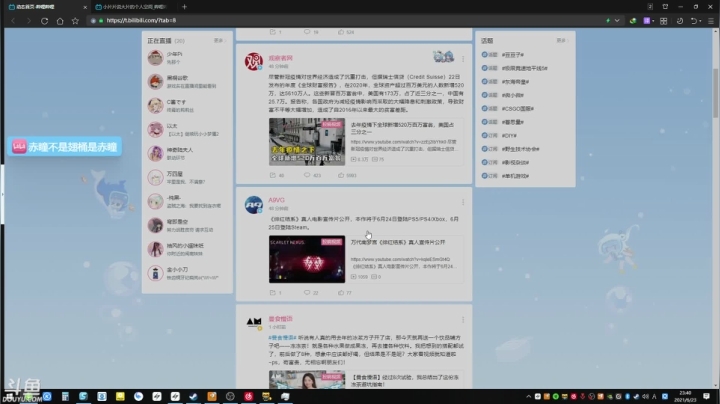Screen dimensions: 720x404
Task: Open the live streamer 黑桐谷歌 avatar
Action: 155,82
